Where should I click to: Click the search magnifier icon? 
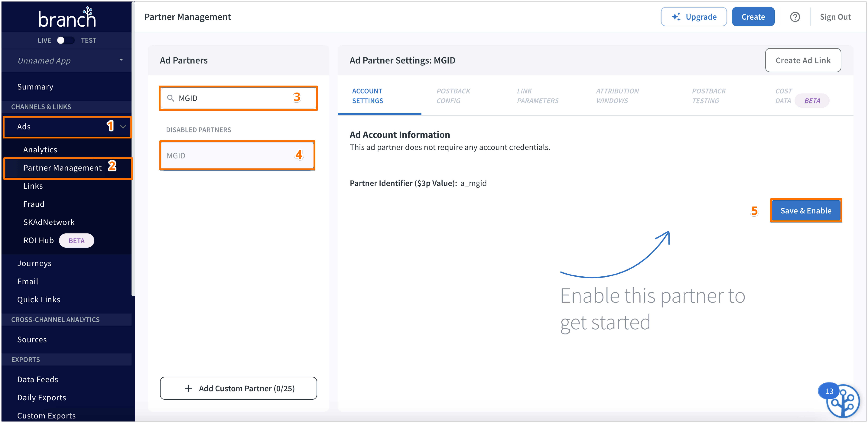[x=171, y=98]
